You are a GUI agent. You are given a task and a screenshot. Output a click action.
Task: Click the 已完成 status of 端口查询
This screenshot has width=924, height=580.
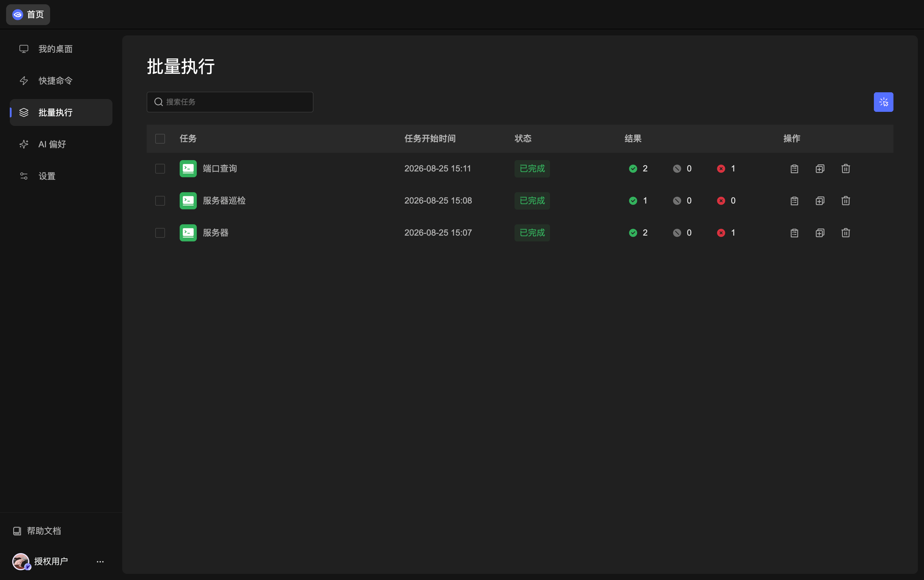[532, 169]
